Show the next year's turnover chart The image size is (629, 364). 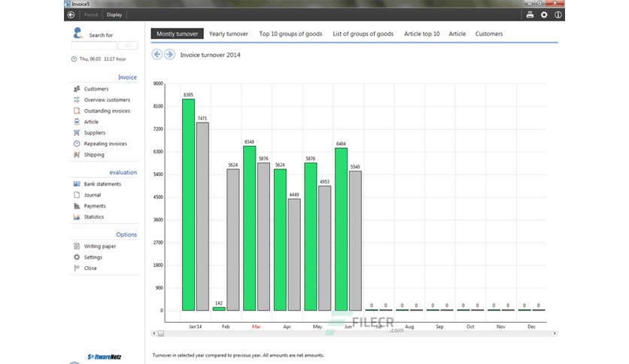click(170, 54)
